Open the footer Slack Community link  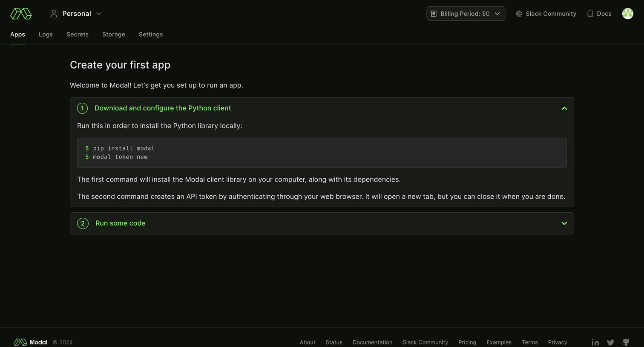425,342
